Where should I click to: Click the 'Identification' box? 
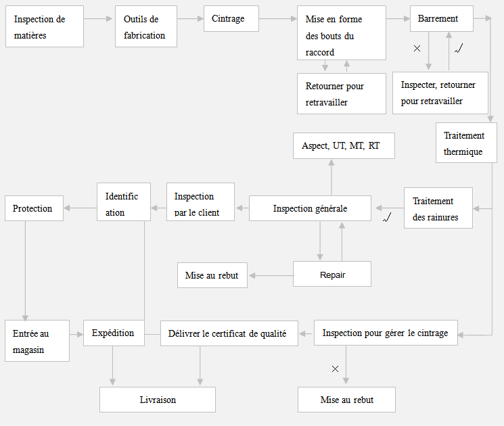(x=123, y=202)
